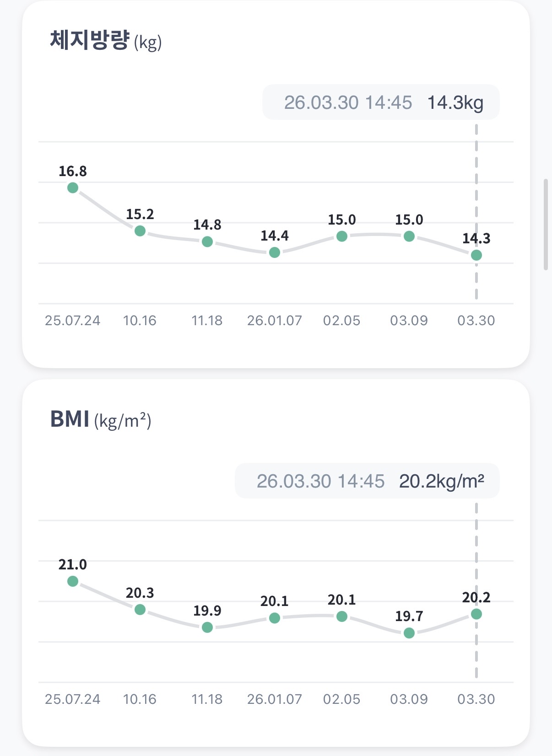Tap the 21.0 point on BMI chart
552x756 pixels.
tap(73, 581)
